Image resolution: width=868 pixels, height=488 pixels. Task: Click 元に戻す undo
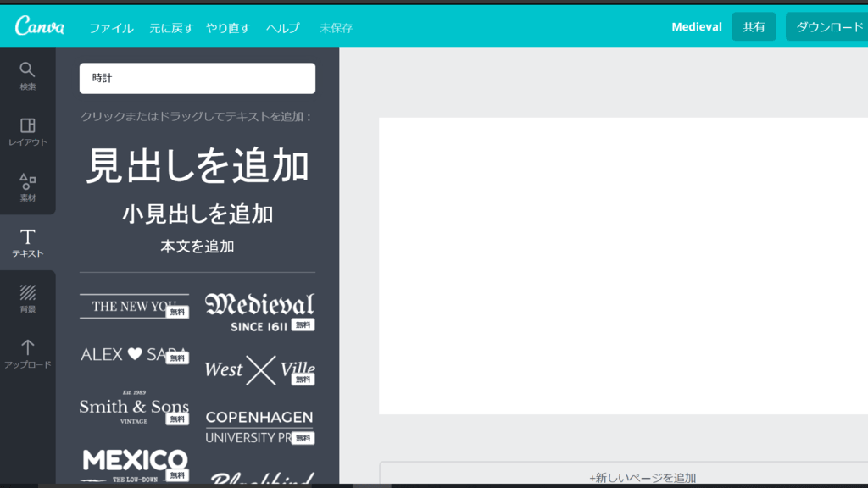pyautogui.click(x=171, y=28)
